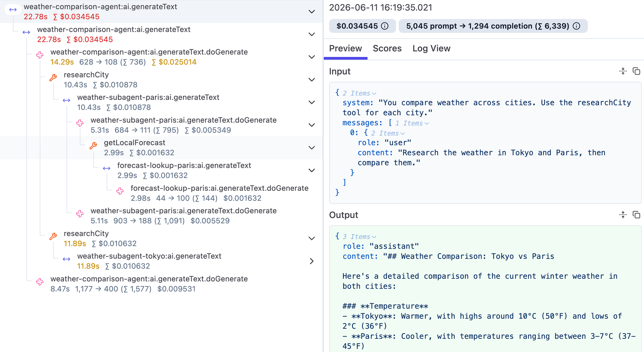Collapse the root weather-comparison-agent span chevron
Screen dimensions: 644x352
coord(312,12)
